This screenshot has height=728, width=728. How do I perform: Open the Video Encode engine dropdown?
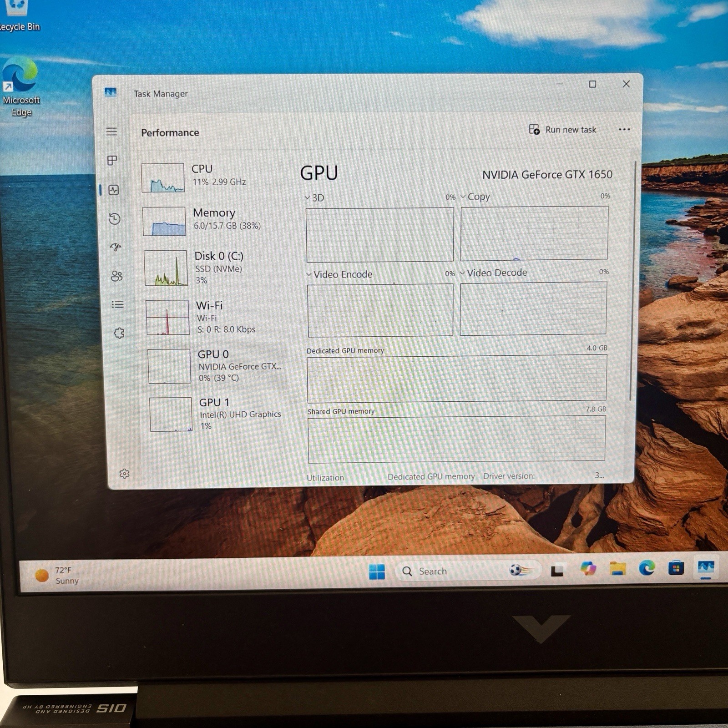point(339,274)
